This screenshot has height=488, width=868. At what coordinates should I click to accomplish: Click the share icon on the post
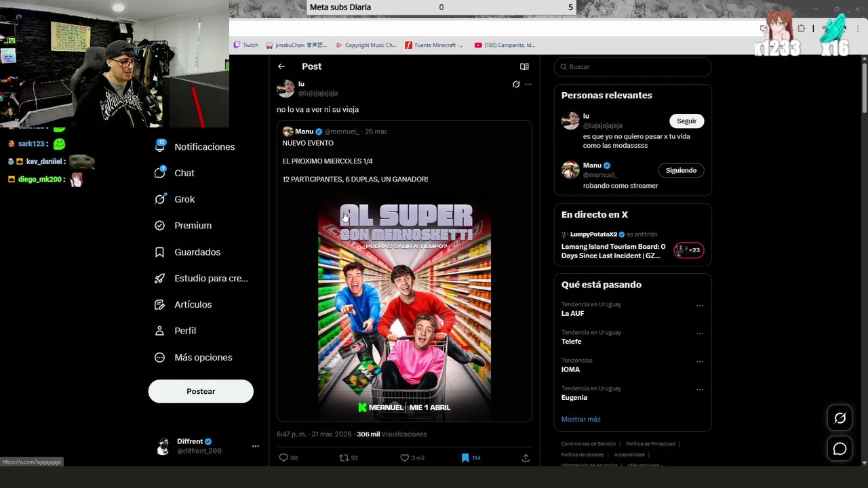[x=526, y=457]
